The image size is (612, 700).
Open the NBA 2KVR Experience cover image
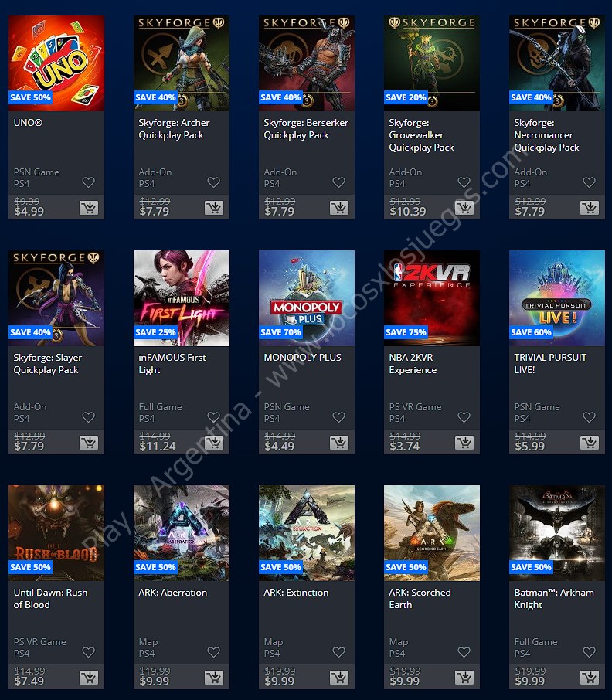pos(432,298)
